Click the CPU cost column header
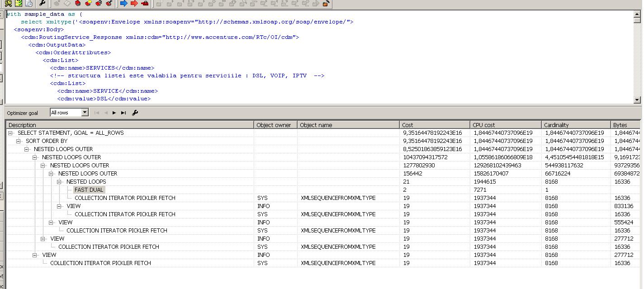644x289 pixels. coord(506,125)
